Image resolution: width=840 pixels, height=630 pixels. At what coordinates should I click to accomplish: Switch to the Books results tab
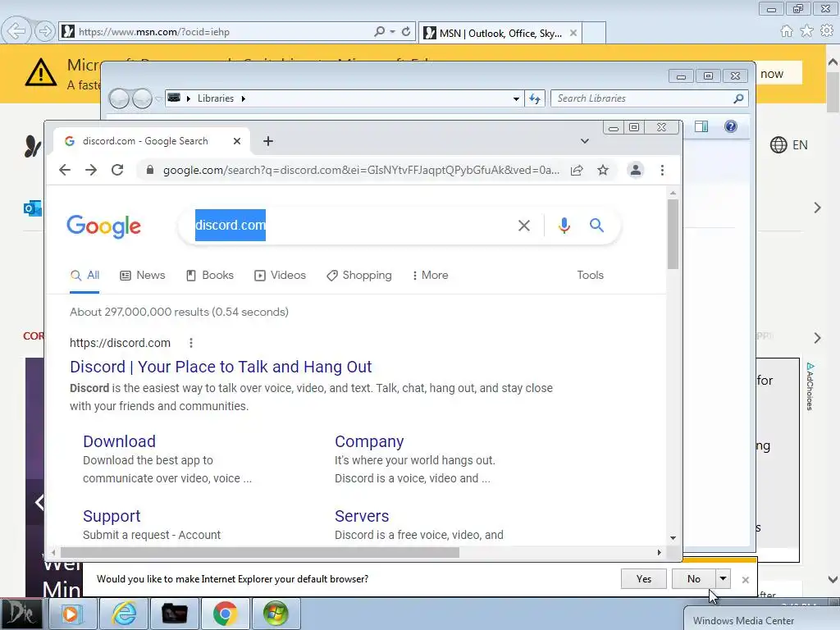tap(209, 276)
